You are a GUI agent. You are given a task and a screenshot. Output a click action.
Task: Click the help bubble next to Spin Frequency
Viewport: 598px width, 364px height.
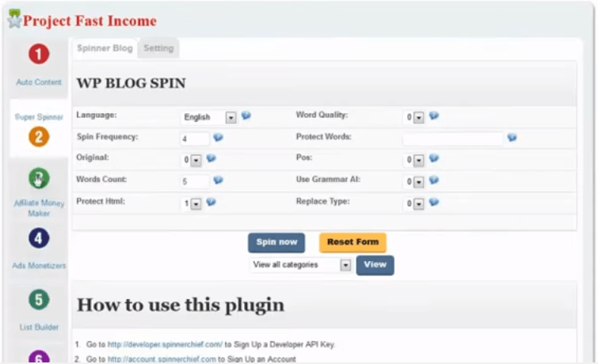point(218,137)
